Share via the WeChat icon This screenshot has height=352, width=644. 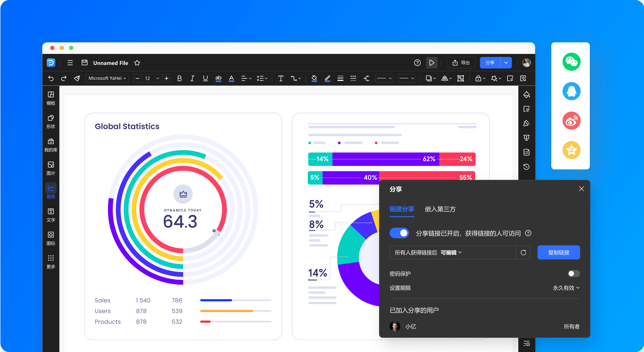(x=571, y=62)
